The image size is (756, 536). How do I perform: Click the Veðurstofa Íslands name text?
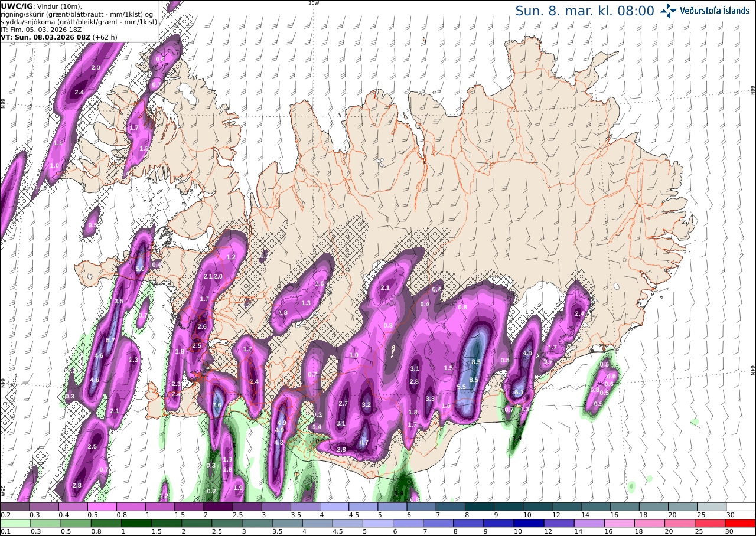tap(715, 10)
